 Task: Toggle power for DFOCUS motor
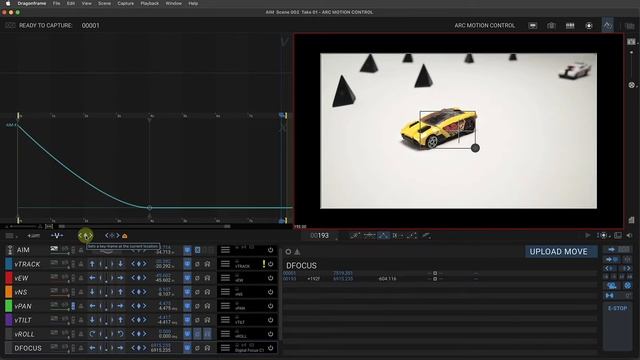[x=270, y=348]
